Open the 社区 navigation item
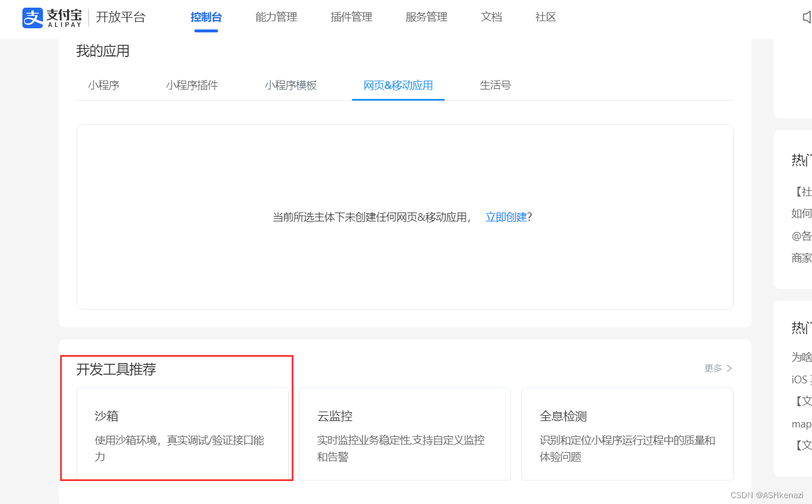 [546, 17]
